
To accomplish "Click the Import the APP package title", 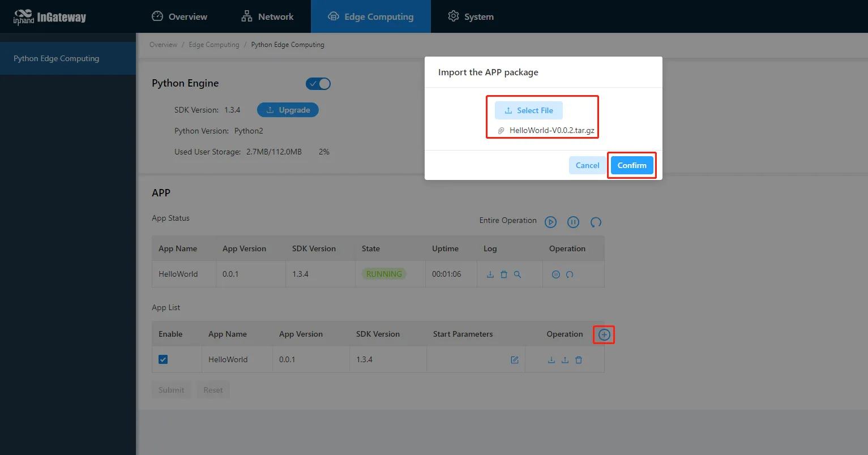I will coord(488,72).
